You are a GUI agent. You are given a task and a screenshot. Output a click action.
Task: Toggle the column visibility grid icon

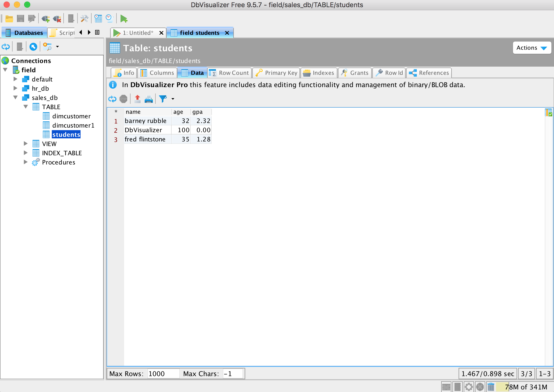[548, 112]
